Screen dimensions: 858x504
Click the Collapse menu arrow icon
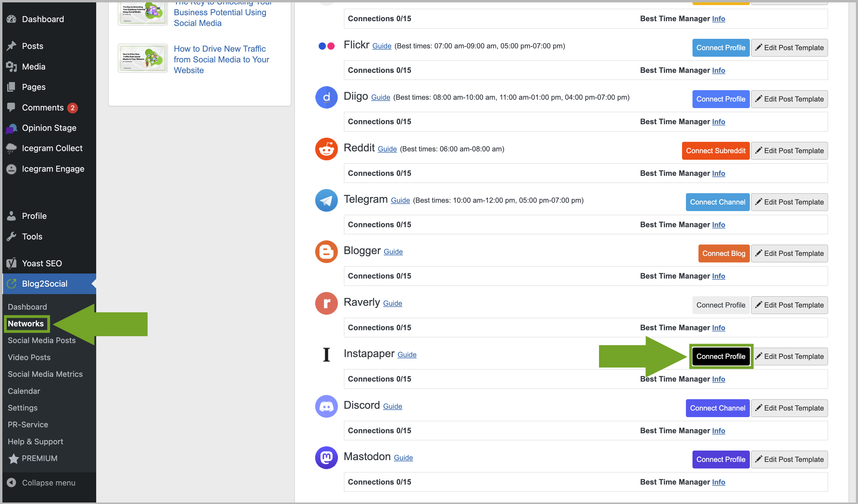tap(12, 483)
